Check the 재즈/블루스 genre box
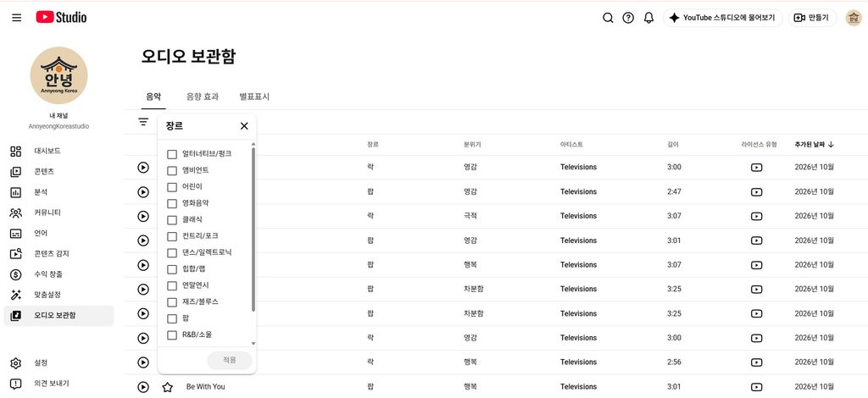Viewport: 868px width, 398px height. click(172, 301)
